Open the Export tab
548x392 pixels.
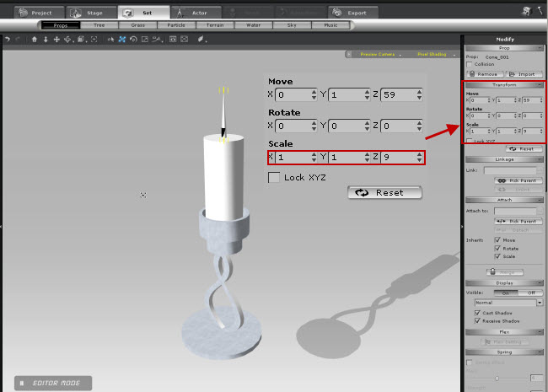(x=353, y=13)
